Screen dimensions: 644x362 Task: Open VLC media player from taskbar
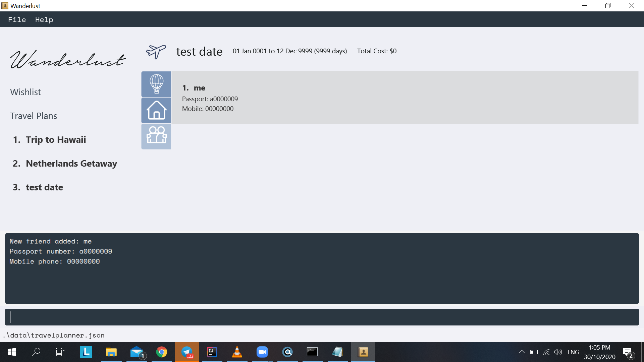pyautogui.click(x=237, y=352)
